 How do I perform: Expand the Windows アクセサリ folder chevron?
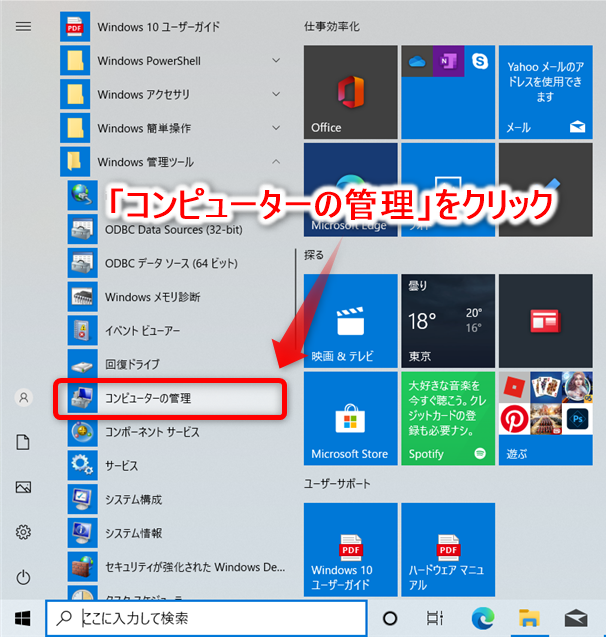tap(276, 94)
